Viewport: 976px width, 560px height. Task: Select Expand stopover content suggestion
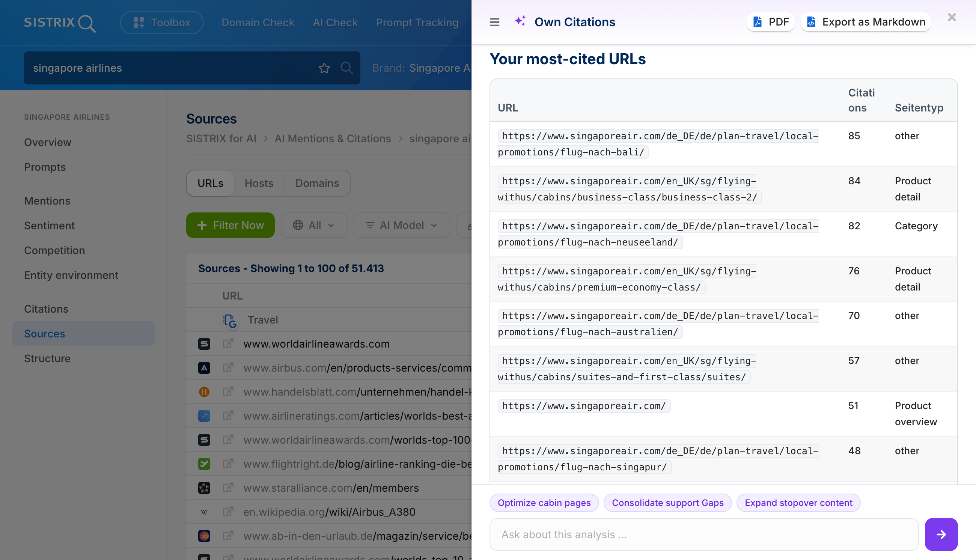tap(798, 503)
